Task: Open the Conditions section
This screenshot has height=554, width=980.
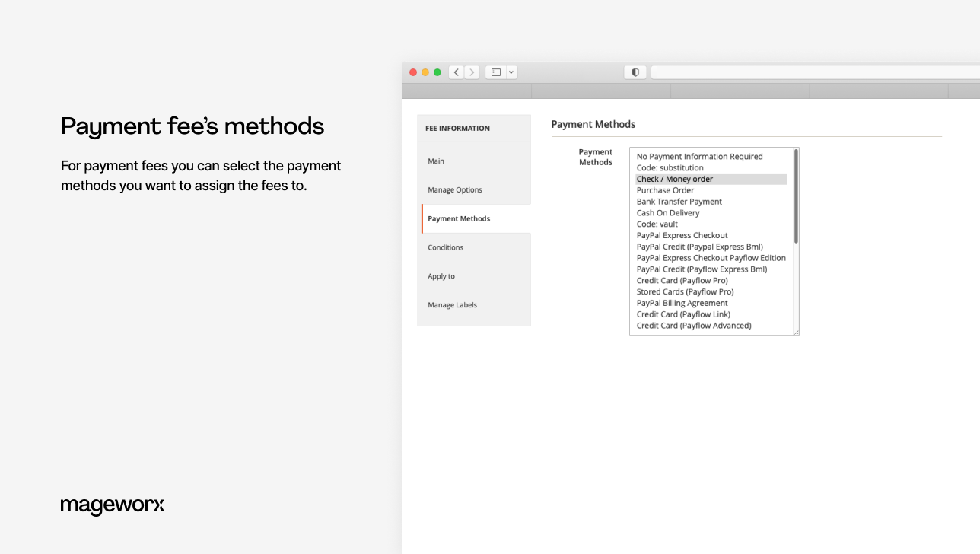Action: (x=445, y=247)
